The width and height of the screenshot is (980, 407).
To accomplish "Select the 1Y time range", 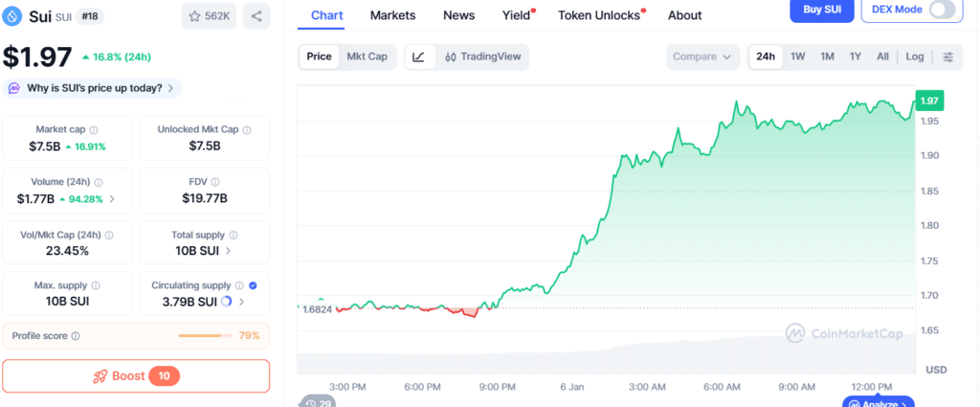I will click(856, 57).
